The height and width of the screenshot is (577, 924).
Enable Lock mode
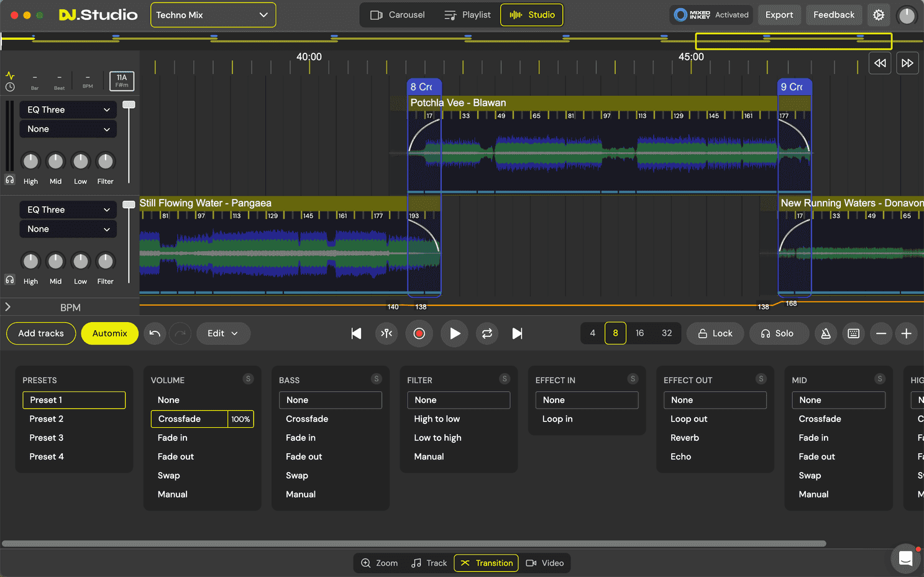click(715, 333)
